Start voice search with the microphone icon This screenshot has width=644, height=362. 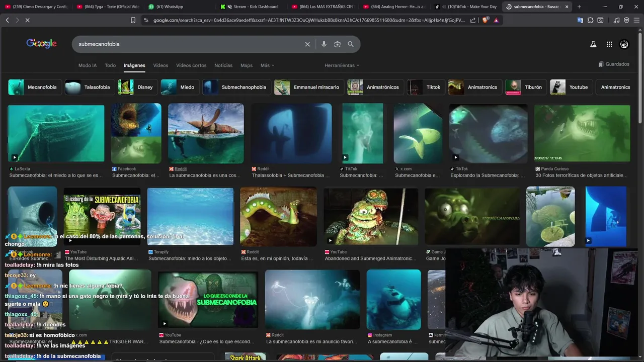tap(324, 44)
